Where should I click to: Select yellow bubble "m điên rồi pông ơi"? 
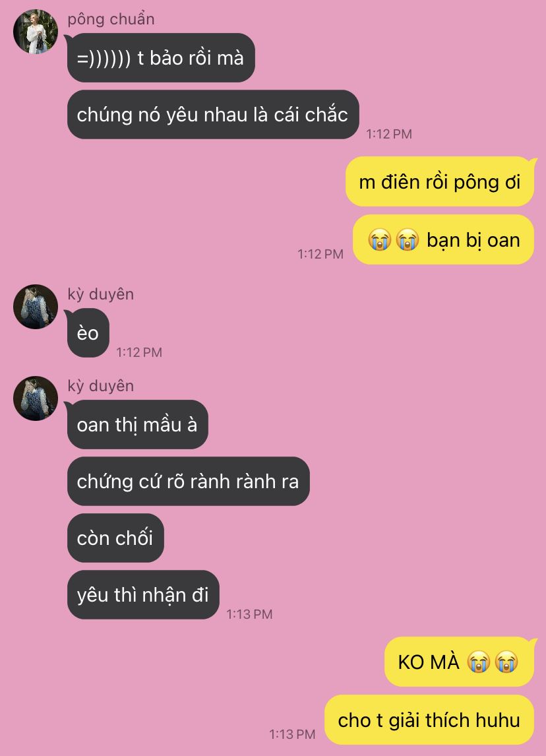click(439, 182)
